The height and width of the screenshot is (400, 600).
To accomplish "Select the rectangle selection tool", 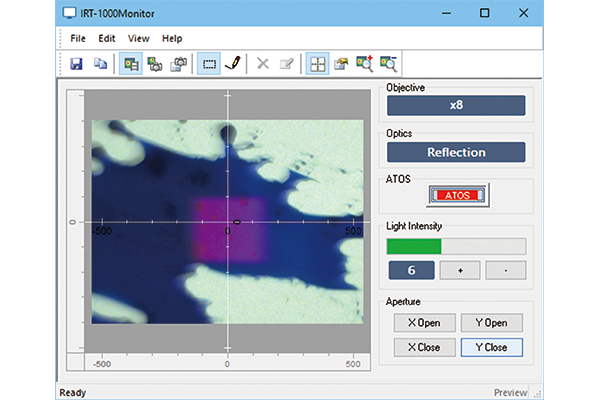I will tap(210, 63).
